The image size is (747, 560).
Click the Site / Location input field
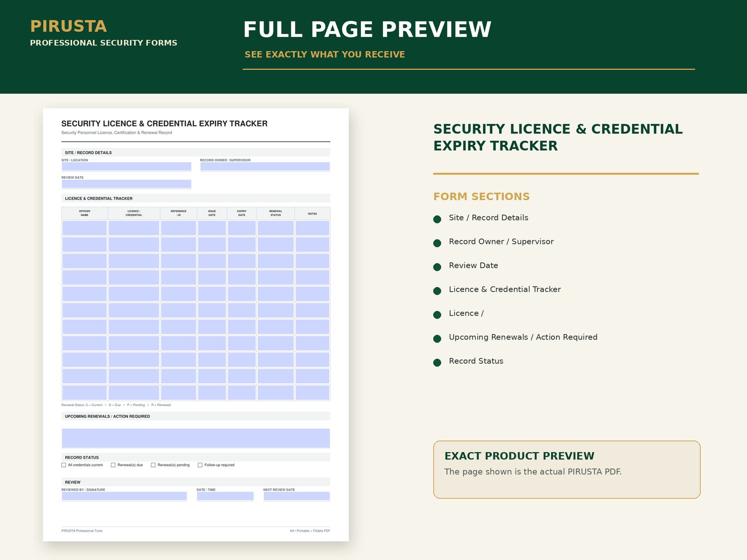126,167
